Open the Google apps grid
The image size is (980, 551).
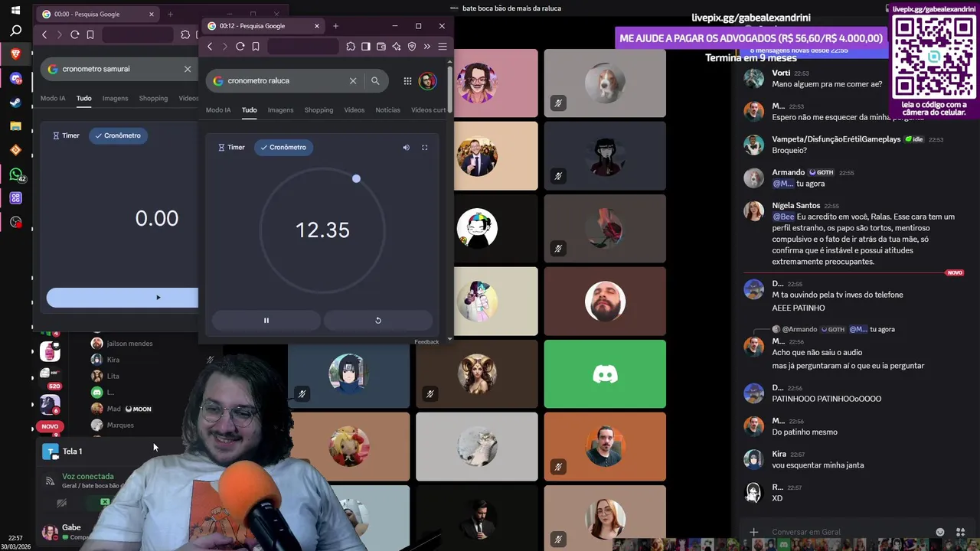click(x=407, y=80)
